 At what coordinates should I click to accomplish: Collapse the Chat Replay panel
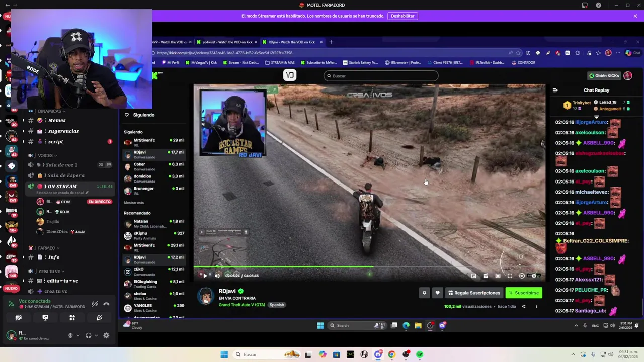(x=555, y=90)
